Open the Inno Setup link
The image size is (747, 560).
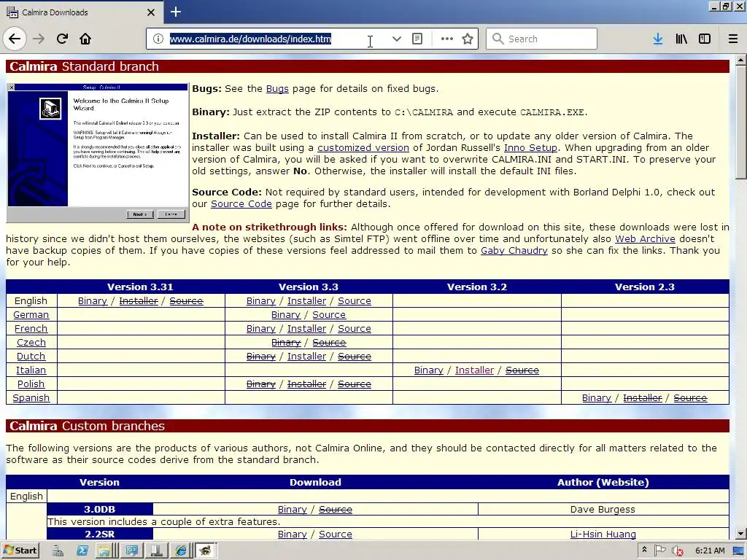tap(530, 147)
